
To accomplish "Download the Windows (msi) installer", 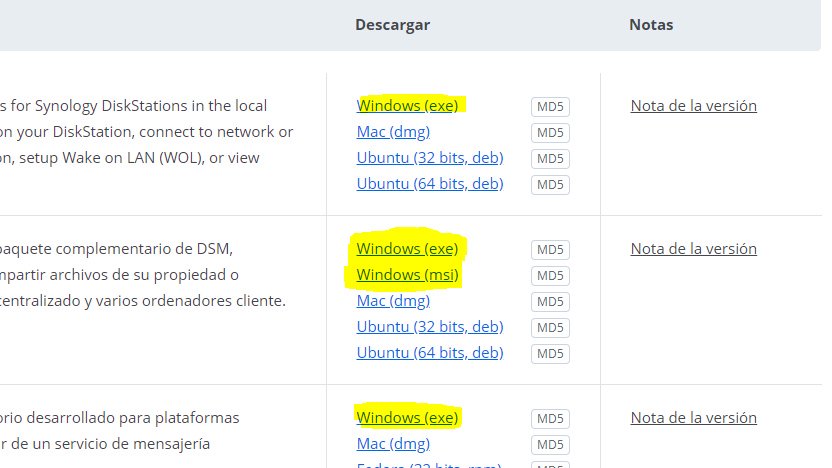I will coord(407,274).
